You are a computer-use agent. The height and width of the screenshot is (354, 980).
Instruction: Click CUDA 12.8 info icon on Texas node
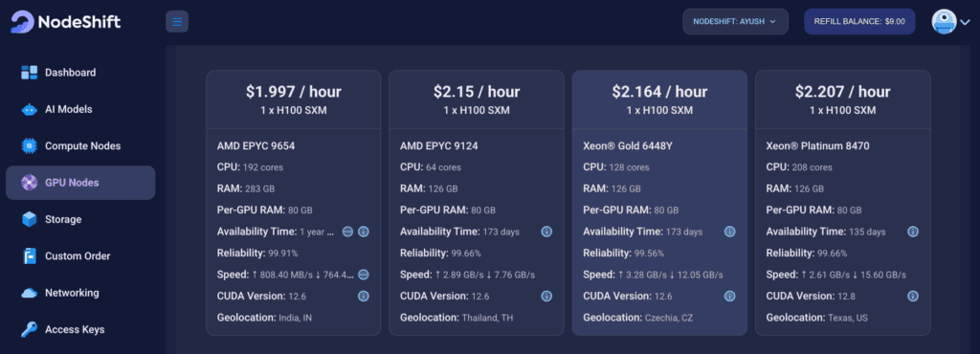[912, 296]
